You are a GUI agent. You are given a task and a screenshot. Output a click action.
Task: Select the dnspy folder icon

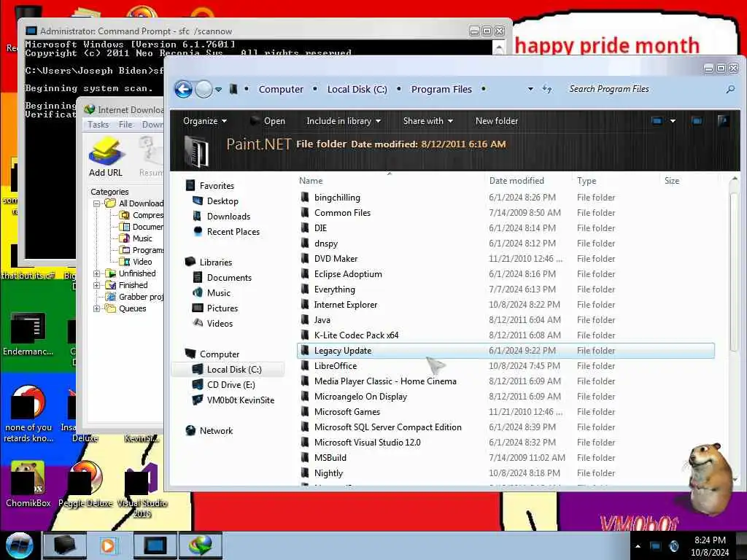pos(305,244)
